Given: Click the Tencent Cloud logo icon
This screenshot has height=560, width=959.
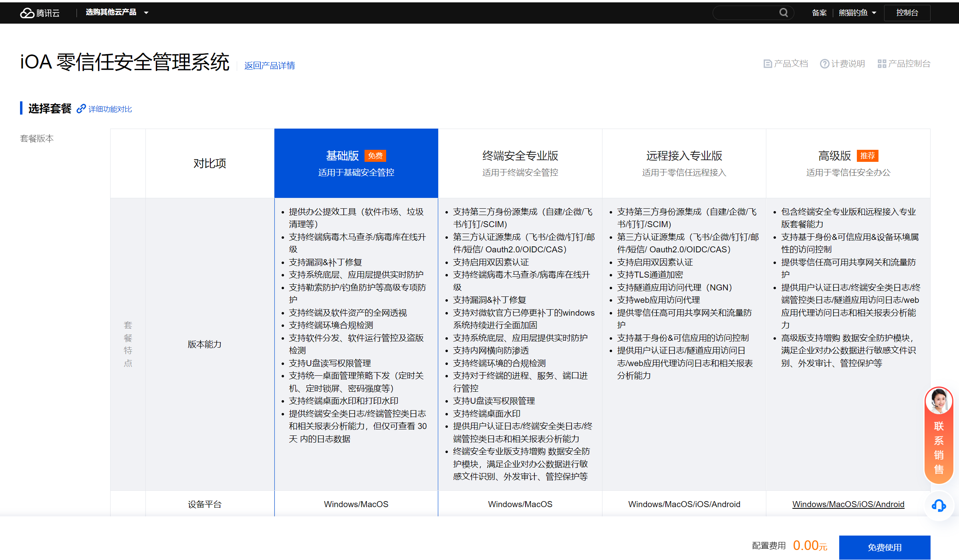Looking at the screenshot, I should tap(27, 13).
